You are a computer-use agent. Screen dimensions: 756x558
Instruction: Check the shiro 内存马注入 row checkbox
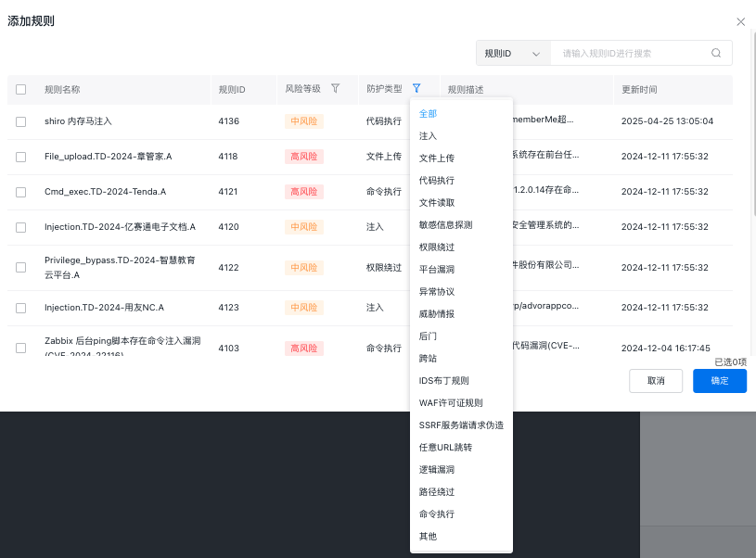click(20, 121)
